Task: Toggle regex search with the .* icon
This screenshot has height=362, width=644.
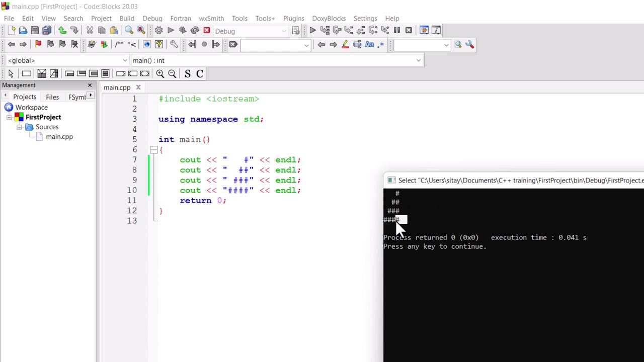Action: pos(381,45)
